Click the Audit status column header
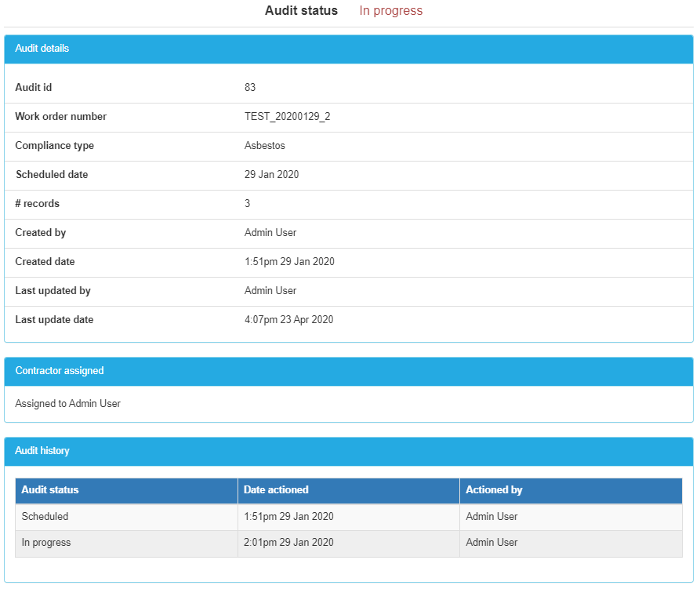 49,490
